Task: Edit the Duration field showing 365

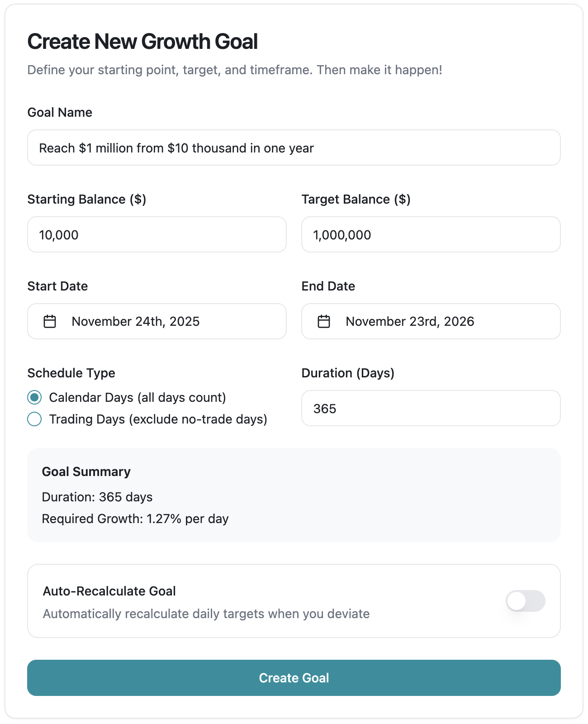Action: pos(431,409)
